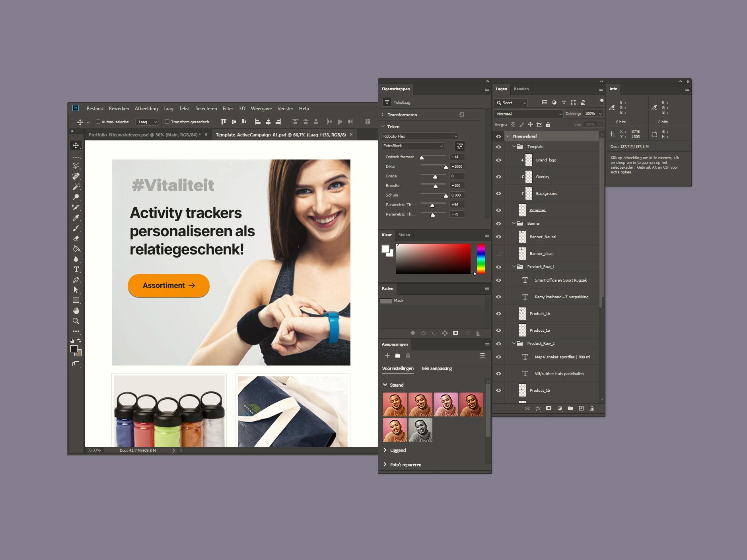Click the rainbow hue slider strip
This screenshot has width=747, height=560.
pyautogui.click(x=481, y=259)
